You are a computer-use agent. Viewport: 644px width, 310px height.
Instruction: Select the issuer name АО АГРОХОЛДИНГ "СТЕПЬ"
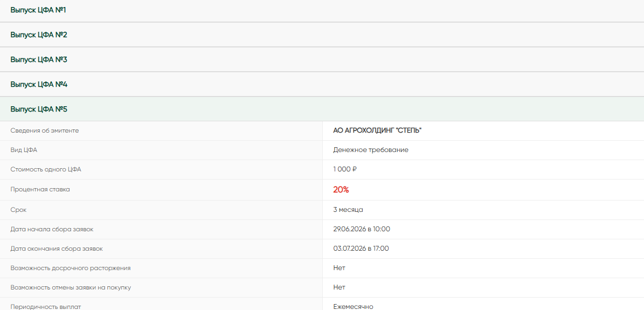point(377,131)
